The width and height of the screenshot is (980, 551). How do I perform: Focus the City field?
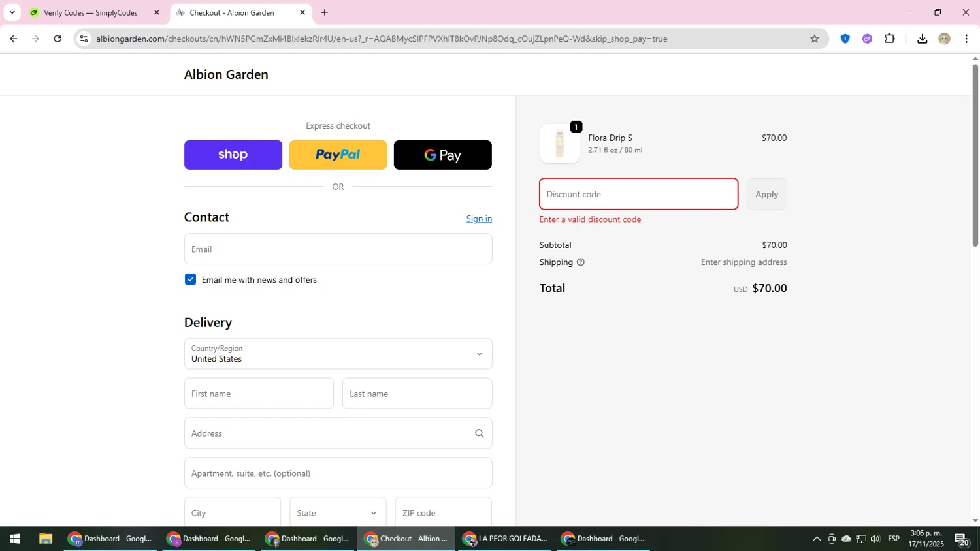coord(232,512)
